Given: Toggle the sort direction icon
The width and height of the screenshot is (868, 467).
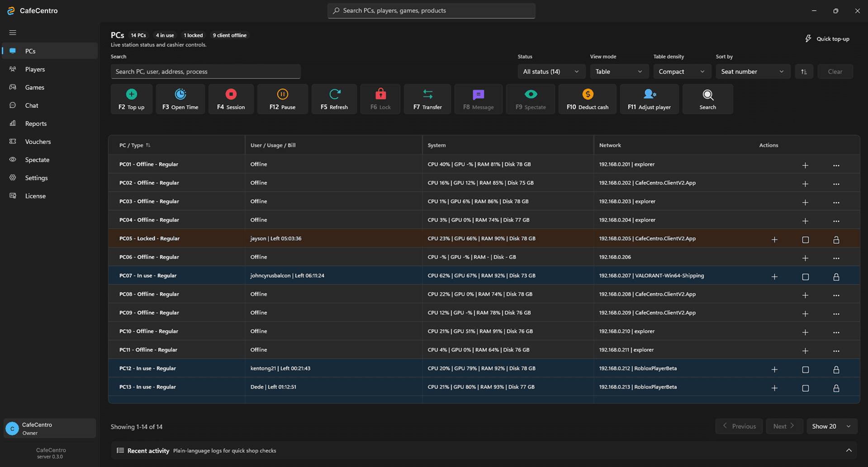Looking at the screenshot, I should click(x=804, y=71).
